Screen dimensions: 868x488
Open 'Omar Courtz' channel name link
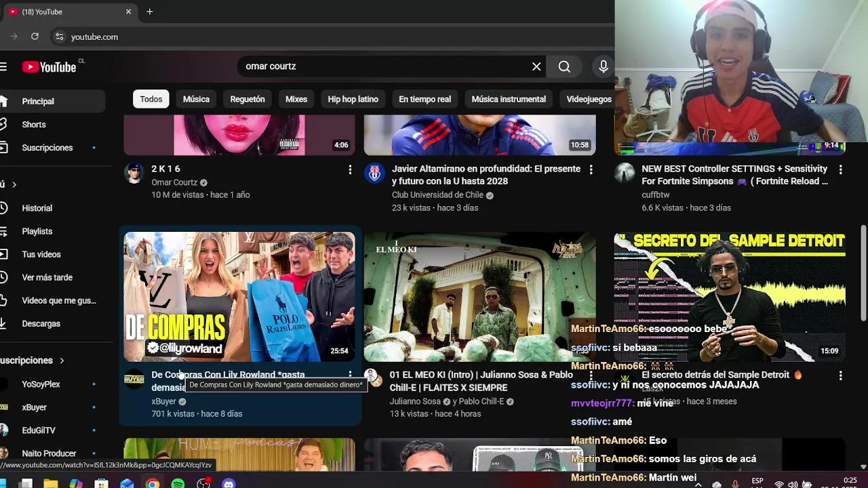click(174, 182)
